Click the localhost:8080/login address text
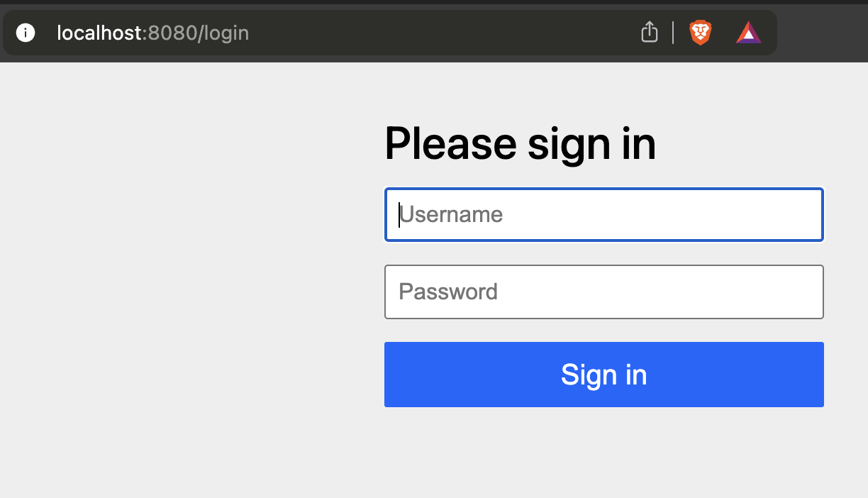The height and width of the screenshot is (498, 868). (152, 33)
